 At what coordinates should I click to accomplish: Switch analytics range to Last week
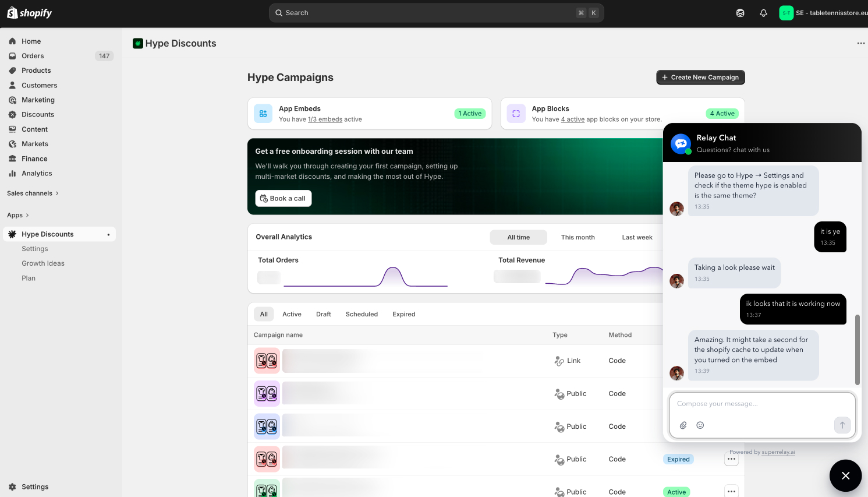[x=637, y=237]
